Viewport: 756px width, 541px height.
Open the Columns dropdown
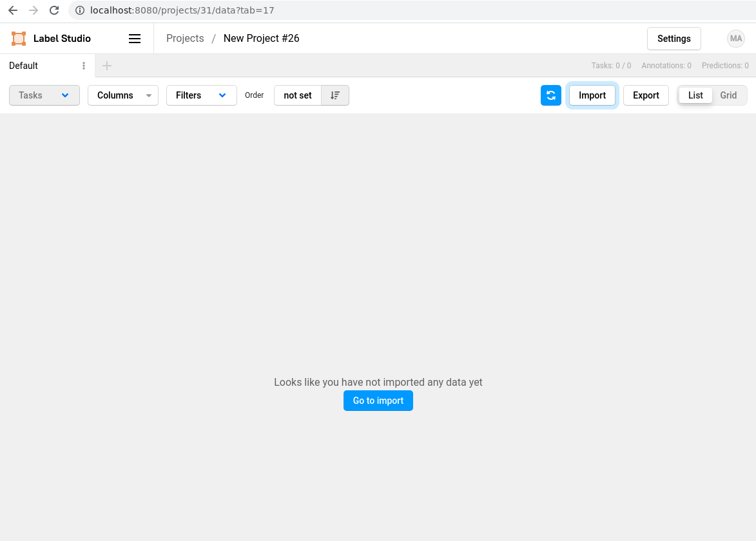(x=122, y=95)
